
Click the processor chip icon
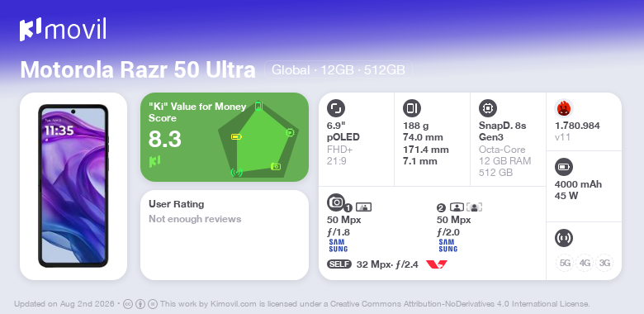(x=488, y=108)
